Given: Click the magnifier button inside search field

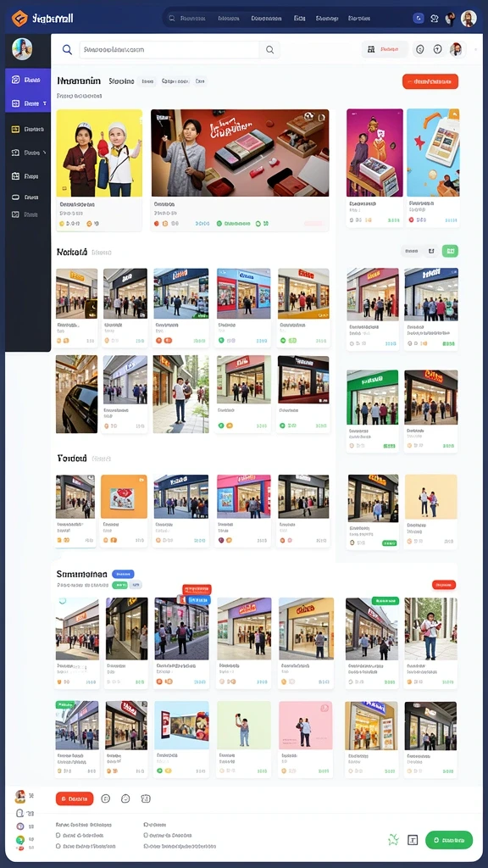Looking at the screenshot, I should coord(269,50).
